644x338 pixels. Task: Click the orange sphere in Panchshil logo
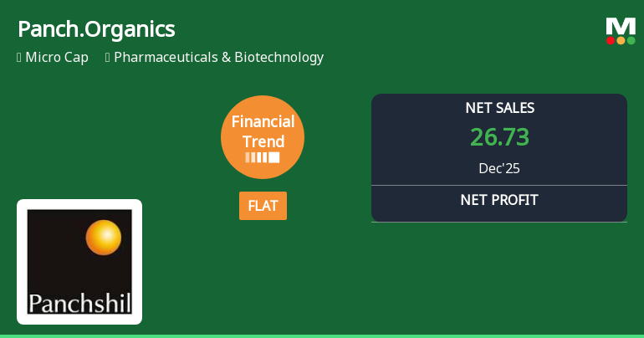[104, 238]
